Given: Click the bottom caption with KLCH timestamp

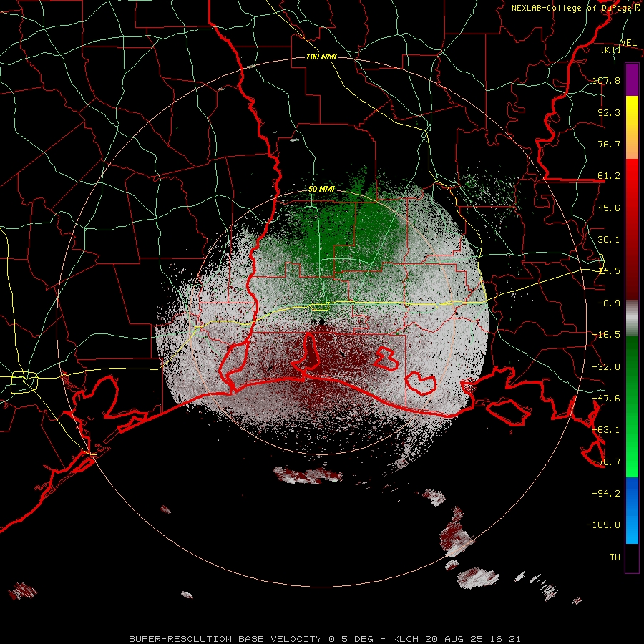Looking at the screenshot, I should point(325,639).
